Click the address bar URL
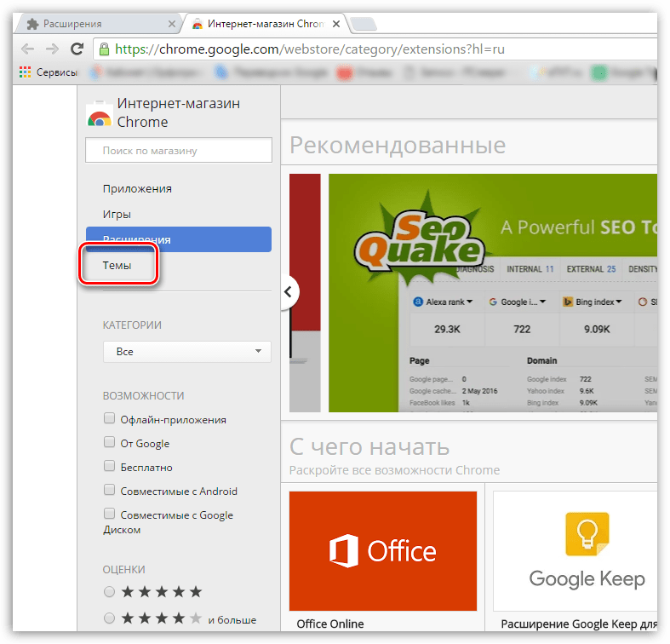This screenshot has width=670, height=644. [310, 49]
